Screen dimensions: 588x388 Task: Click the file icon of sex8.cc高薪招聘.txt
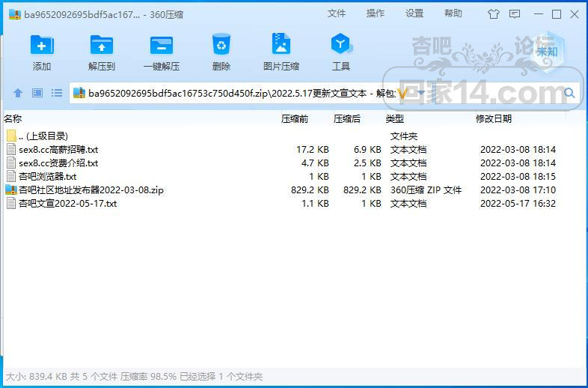click(11, 150)
